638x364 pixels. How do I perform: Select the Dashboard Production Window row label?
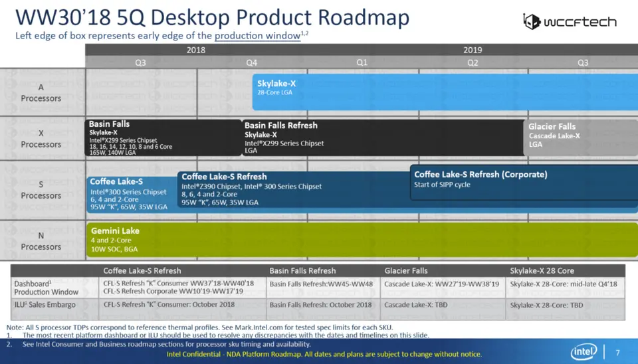point(47,288)
